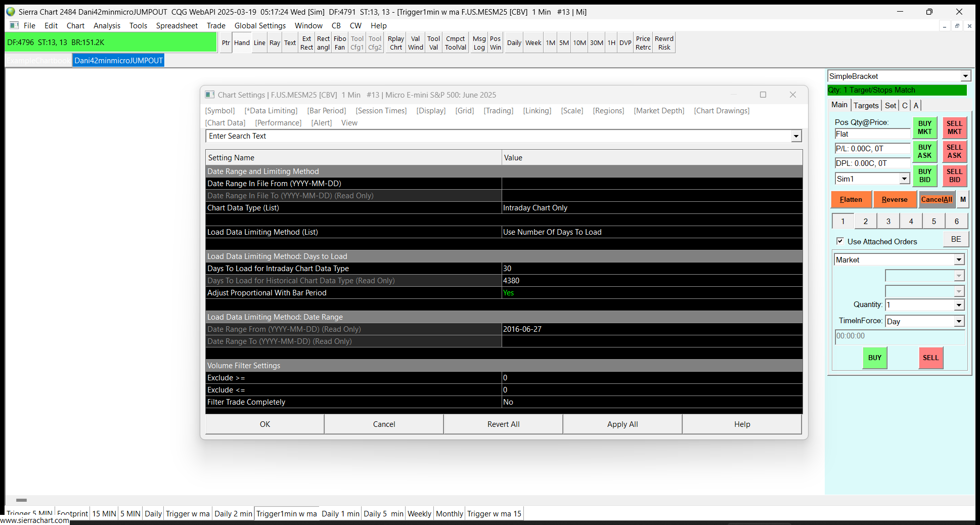Screen dimensions: 980x525
Task: Set chart period to 10M
Action: click(580, 43)
